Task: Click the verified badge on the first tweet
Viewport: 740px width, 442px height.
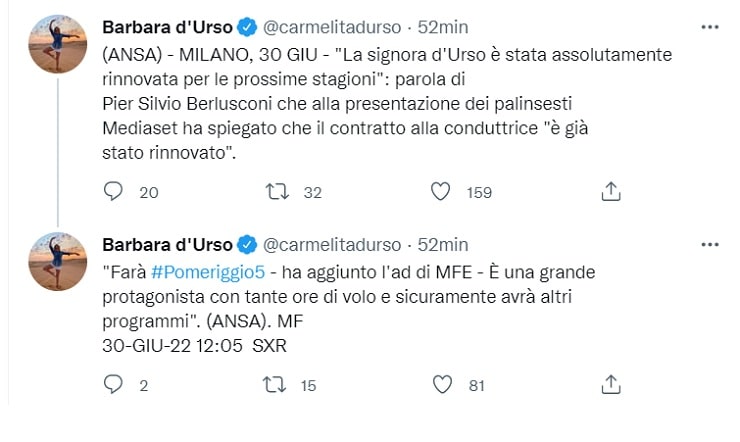Action: (x=246, y=27)
